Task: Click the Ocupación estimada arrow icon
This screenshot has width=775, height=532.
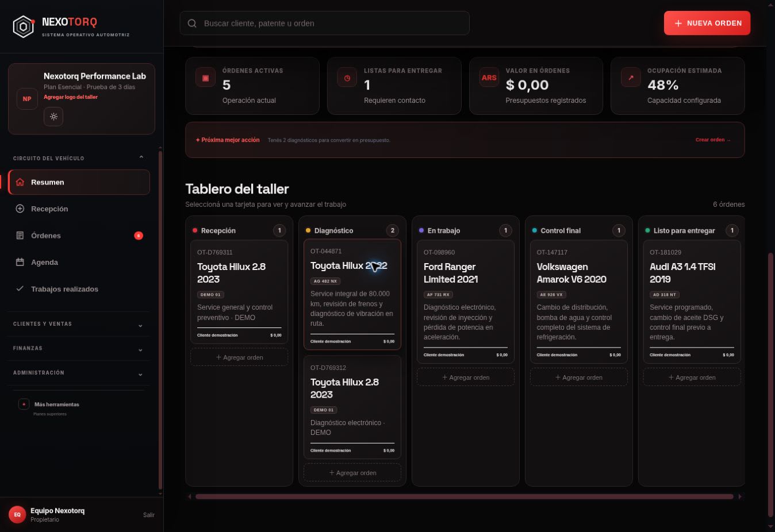Action: [x=631, y=78]
